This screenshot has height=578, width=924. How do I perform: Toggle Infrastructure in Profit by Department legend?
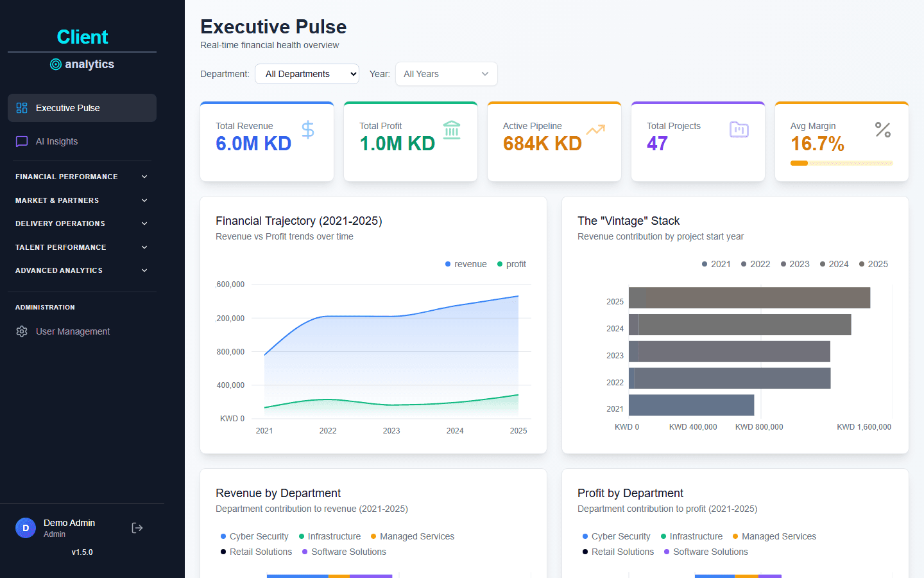click(x=692, y=536)
